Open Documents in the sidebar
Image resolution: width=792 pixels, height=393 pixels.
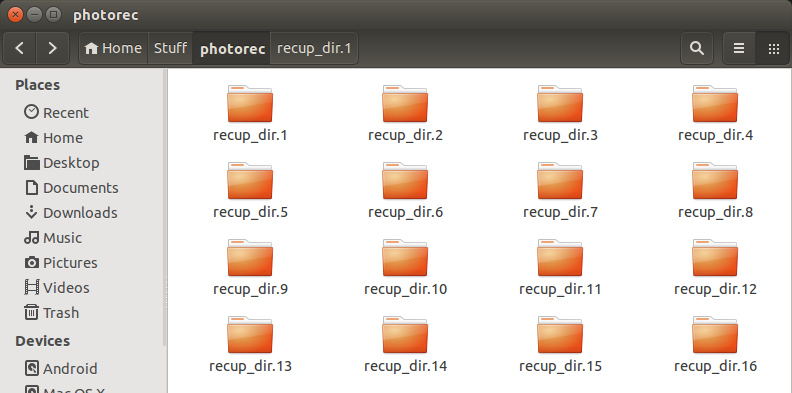pos(71,187)
